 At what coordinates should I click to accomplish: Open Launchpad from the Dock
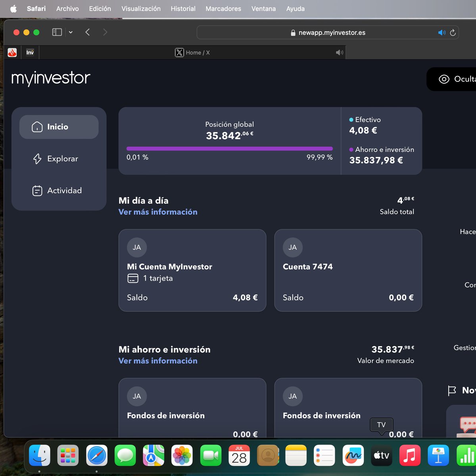click(x=68, y=455)
